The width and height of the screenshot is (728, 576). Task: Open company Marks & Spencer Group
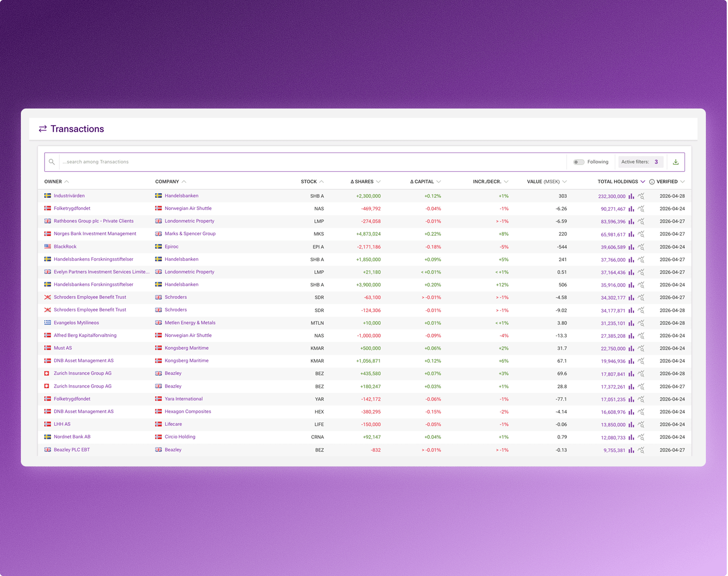click(x=190, y=234)
